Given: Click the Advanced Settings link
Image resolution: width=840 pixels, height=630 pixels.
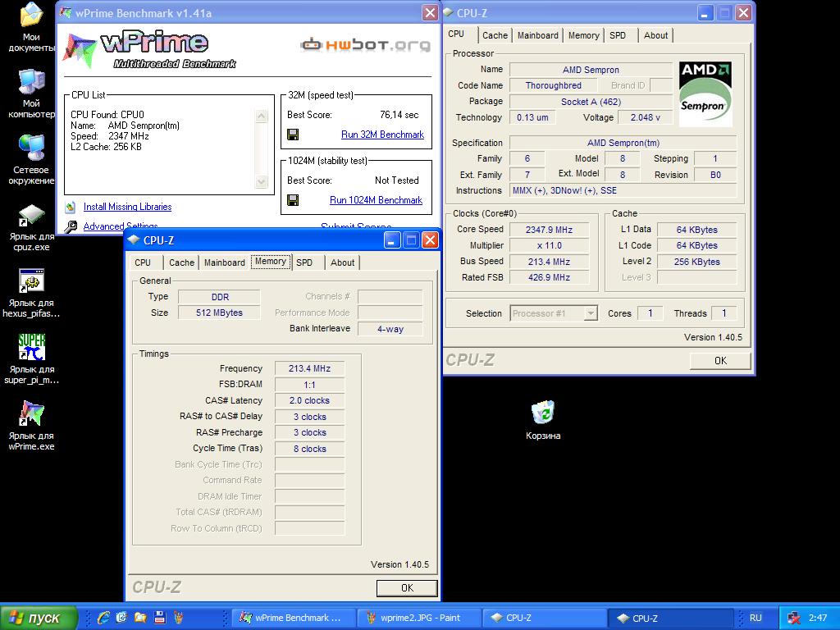Looking at the screenshot, I should [x=121, y=226].
